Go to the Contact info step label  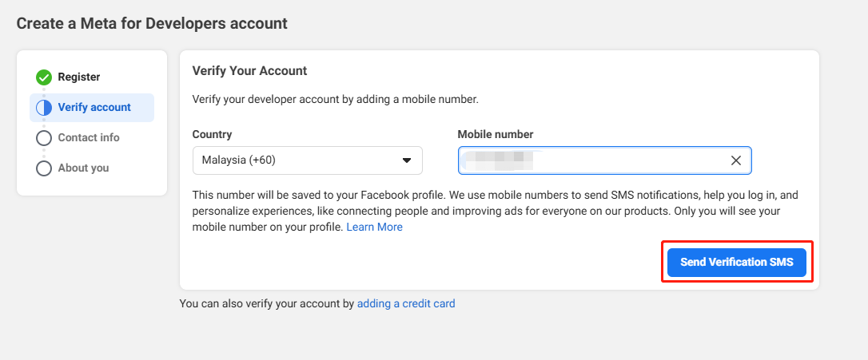pos(89,138)
